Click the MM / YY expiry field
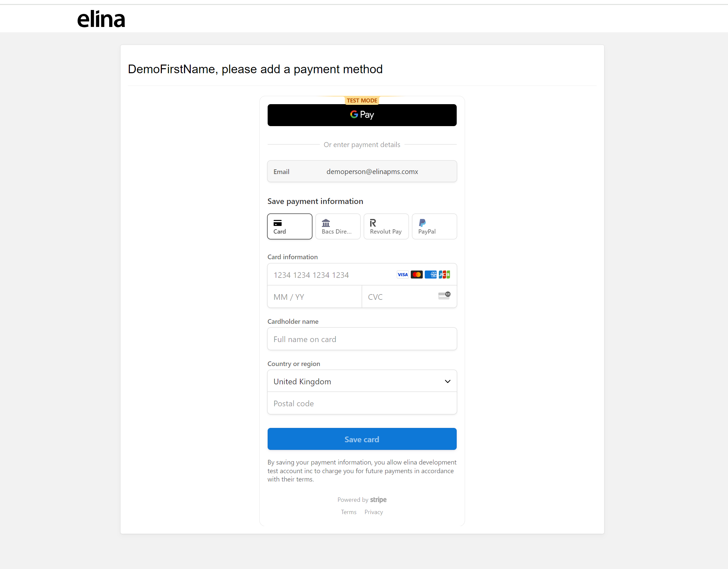The width and height of the screenshot is (728, 569). 314,297
